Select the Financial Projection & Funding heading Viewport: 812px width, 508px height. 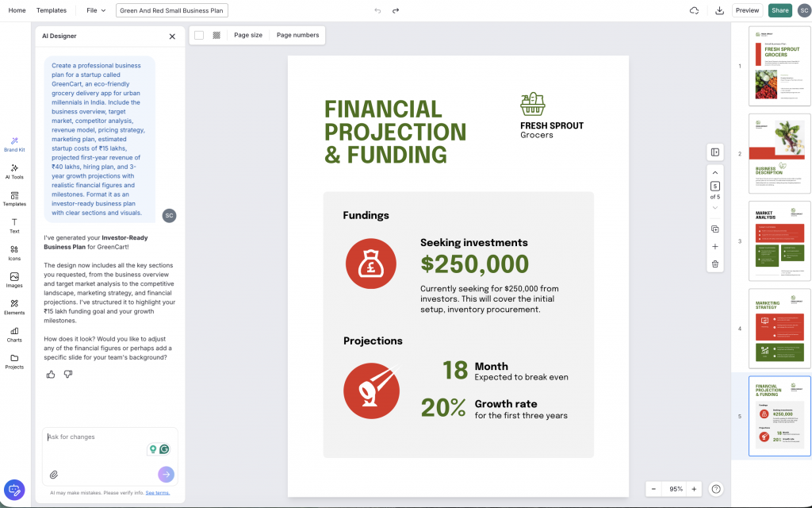coord(395,133)
